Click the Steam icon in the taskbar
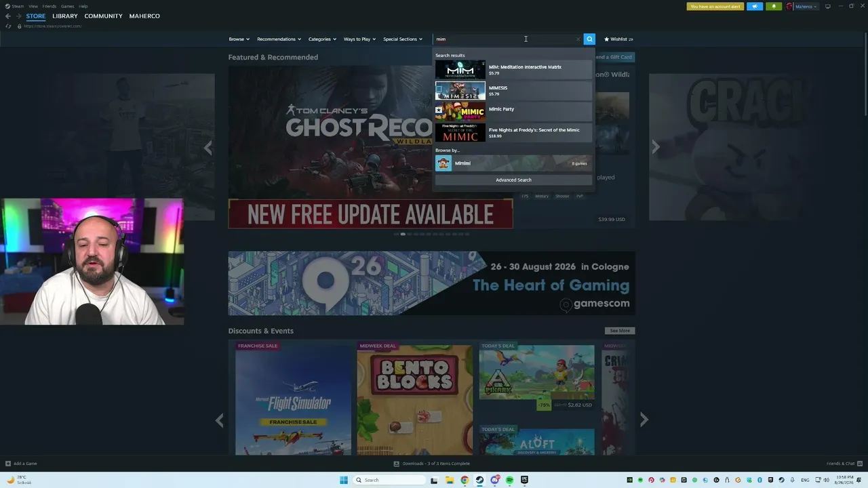The width and height of the screenshot is (868, 488). tap(479, 481)
